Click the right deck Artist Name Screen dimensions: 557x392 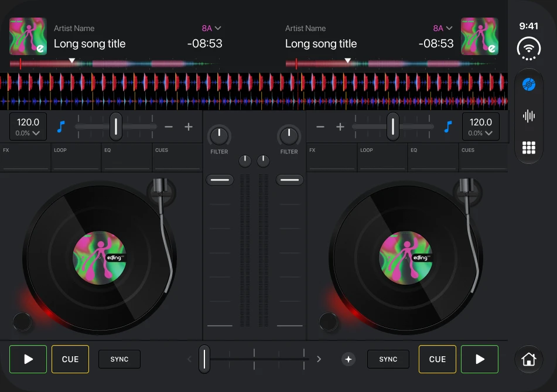pyautogui.click(x=306, y=29)
